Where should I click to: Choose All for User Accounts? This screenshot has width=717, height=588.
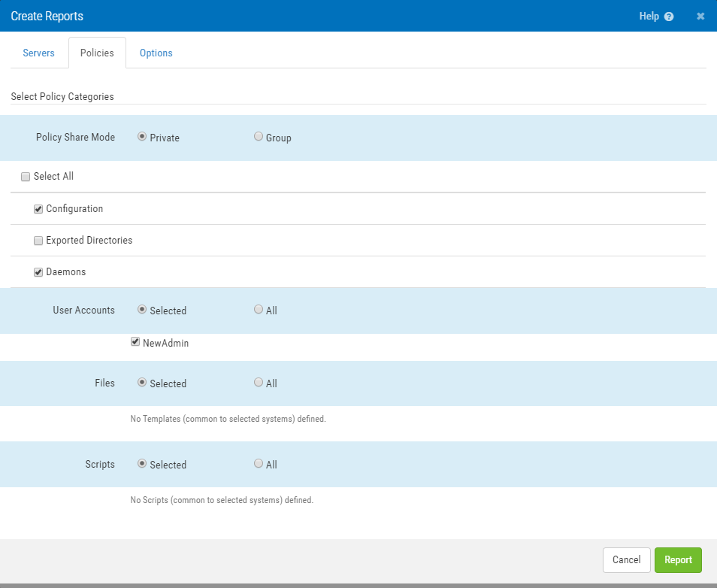point(259,310)
